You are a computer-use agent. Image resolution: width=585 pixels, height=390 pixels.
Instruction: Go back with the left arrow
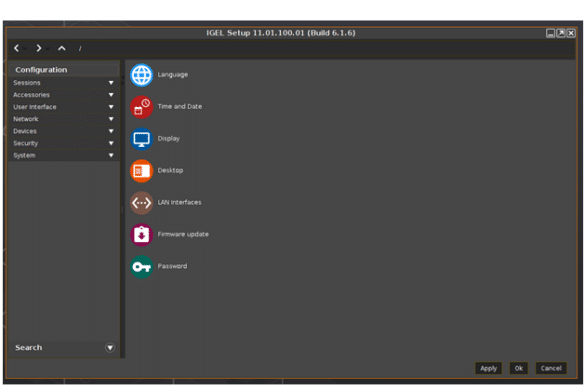[x=16, y=48]
